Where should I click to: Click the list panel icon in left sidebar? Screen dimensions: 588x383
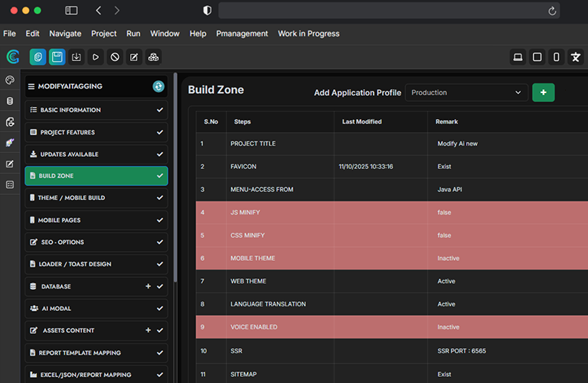pyautogui.click(x=10, y=184)
